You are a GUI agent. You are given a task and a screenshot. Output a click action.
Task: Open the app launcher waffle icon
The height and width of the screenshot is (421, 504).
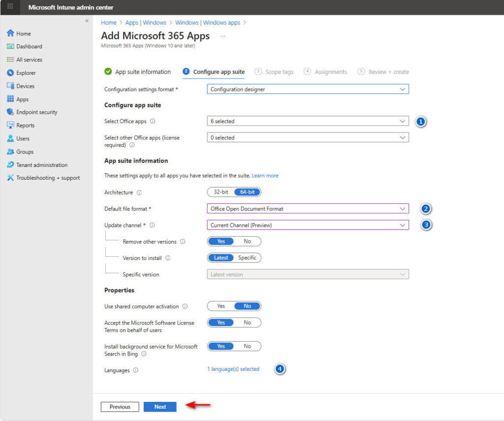[x=10, y=7]
